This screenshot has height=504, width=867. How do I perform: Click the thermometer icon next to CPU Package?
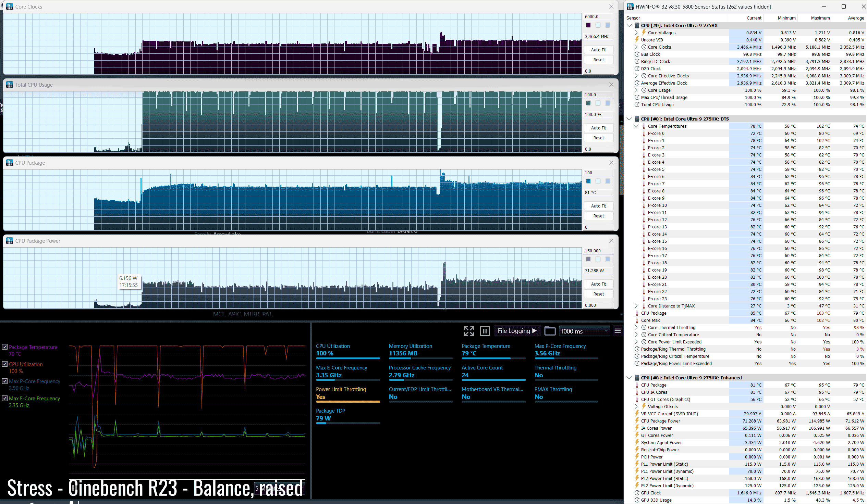coord(637,313)
